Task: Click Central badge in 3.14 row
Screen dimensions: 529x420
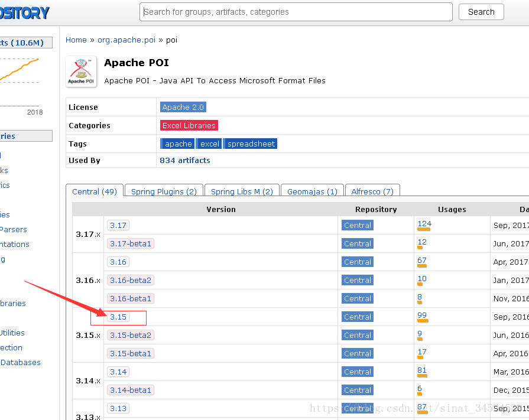Action: pos(357,372)
